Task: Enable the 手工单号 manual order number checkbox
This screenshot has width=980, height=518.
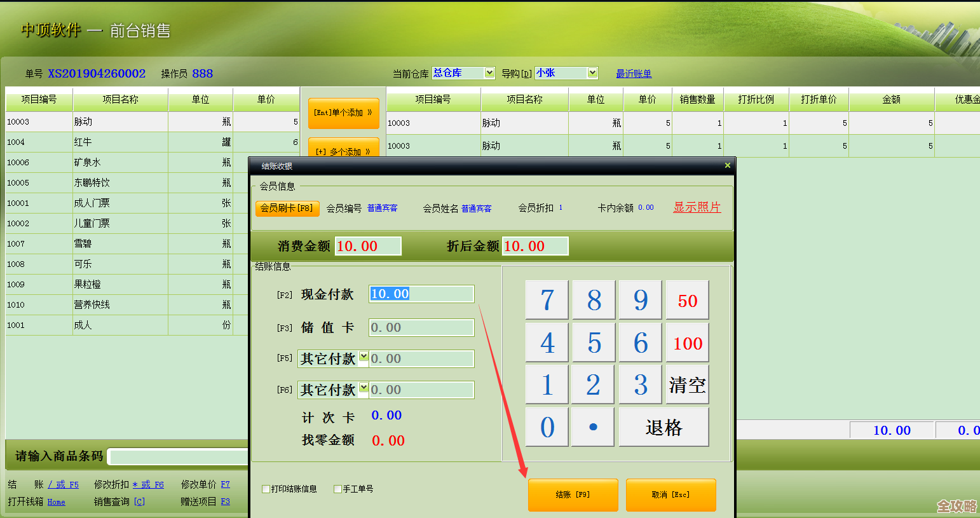Action: point(337,489)
